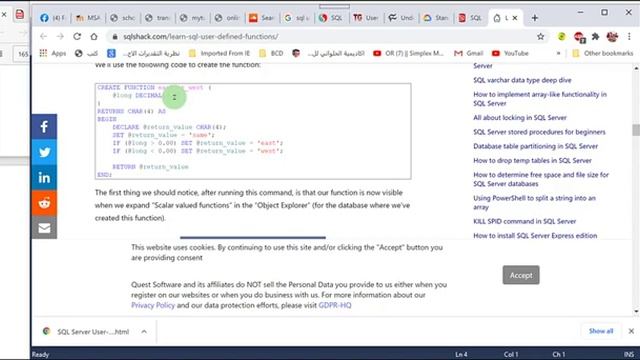Viewport: 640px width, 360px height.
Task: Close the downloads bar
Action: click(x=631, y=331)
